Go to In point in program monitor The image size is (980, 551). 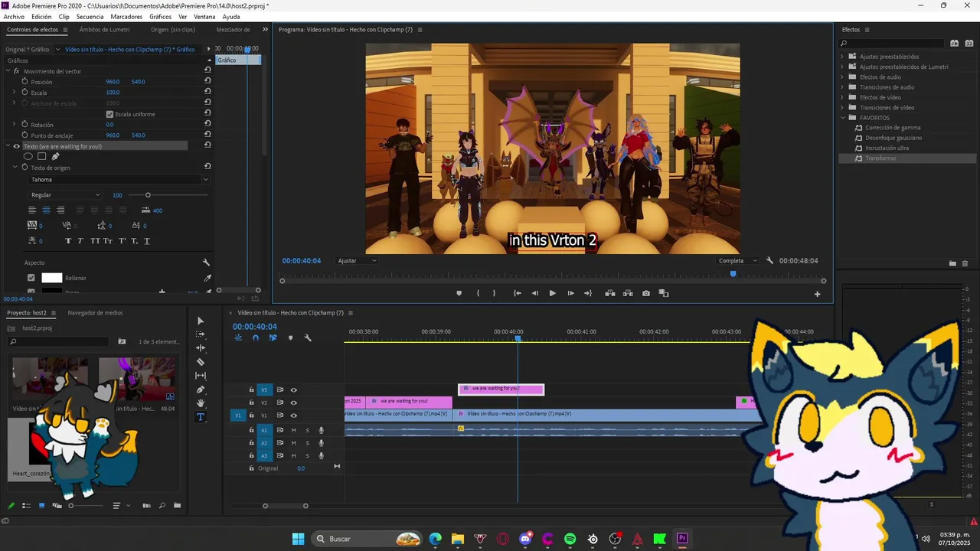(517, 293)
